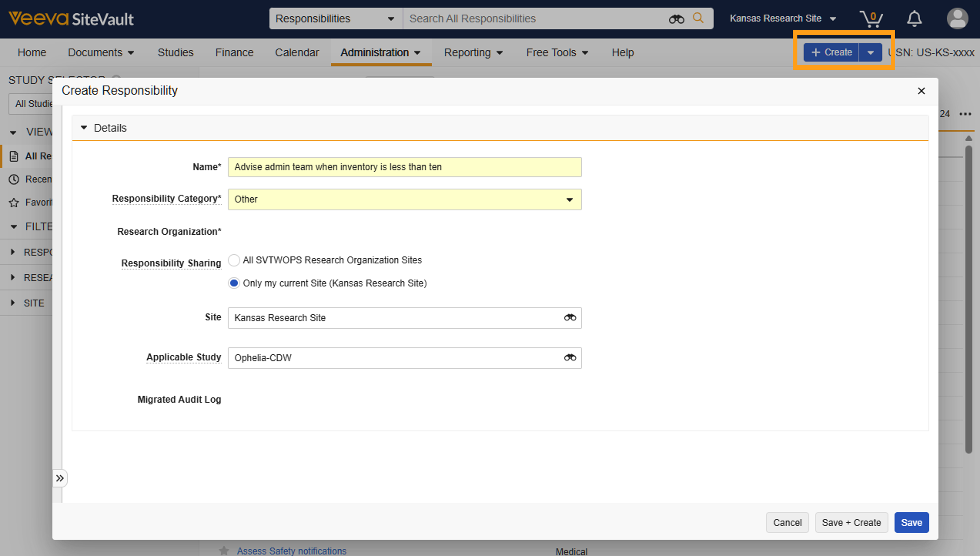Viewport: 980px width, 556px height.
Task: Open the notifications bell
Action: point(914,19)
